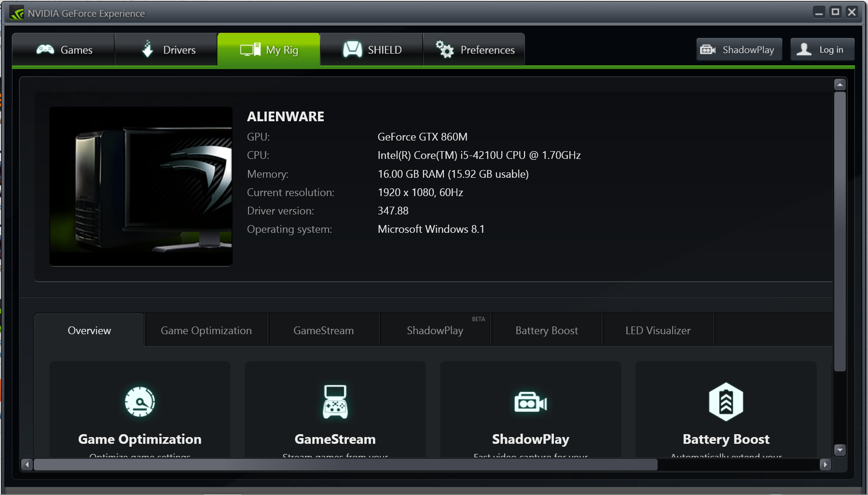Screen dimensions: 868x495
Task: Click the camera icon on ShadowPlay button
Action: [708, 49]
